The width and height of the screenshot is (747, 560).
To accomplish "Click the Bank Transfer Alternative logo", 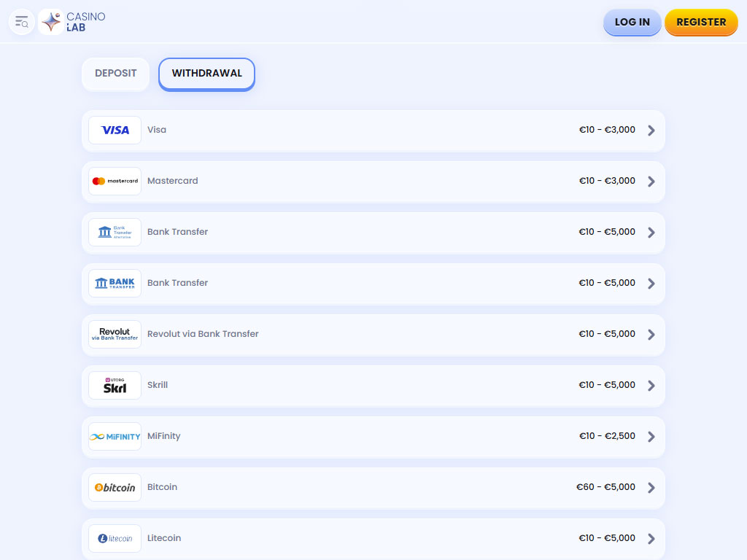I will (115, 232).
